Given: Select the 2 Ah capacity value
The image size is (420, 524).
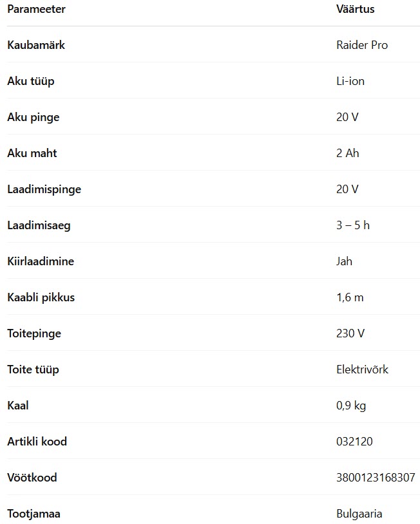Looking at the screenshot, I should pos(347,153).
